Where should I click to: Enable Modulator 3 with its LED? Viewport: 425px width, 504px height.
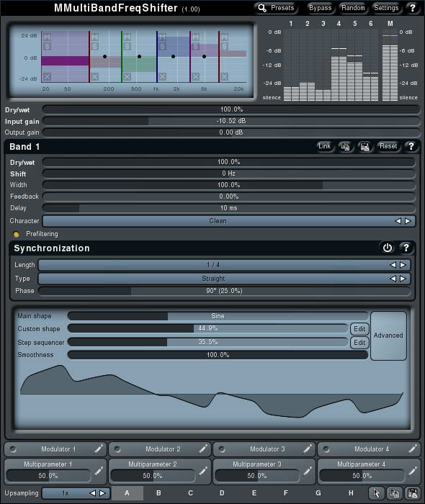(222, 449)
